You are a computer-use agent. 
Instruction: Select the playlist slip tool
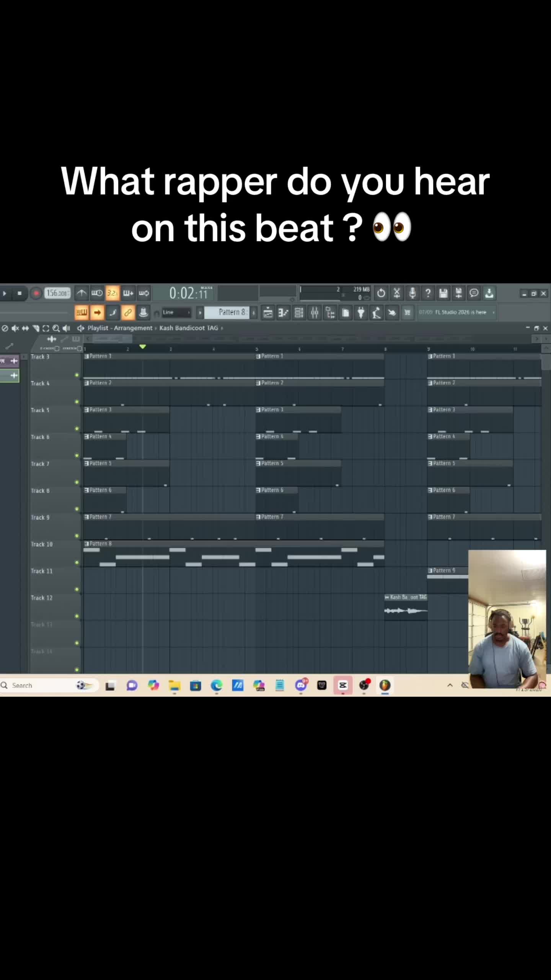[x=25, y=328]
